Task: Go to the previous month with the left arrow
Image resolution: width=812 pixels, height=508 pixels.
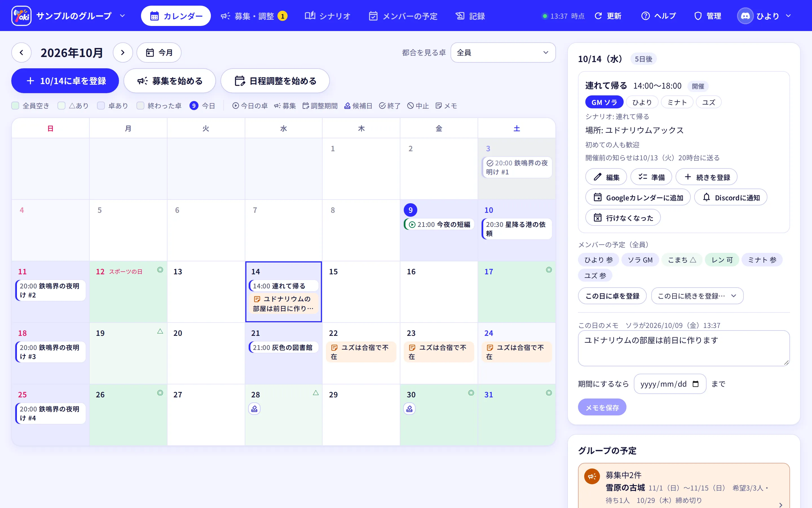Action: [x=21, y=52]
